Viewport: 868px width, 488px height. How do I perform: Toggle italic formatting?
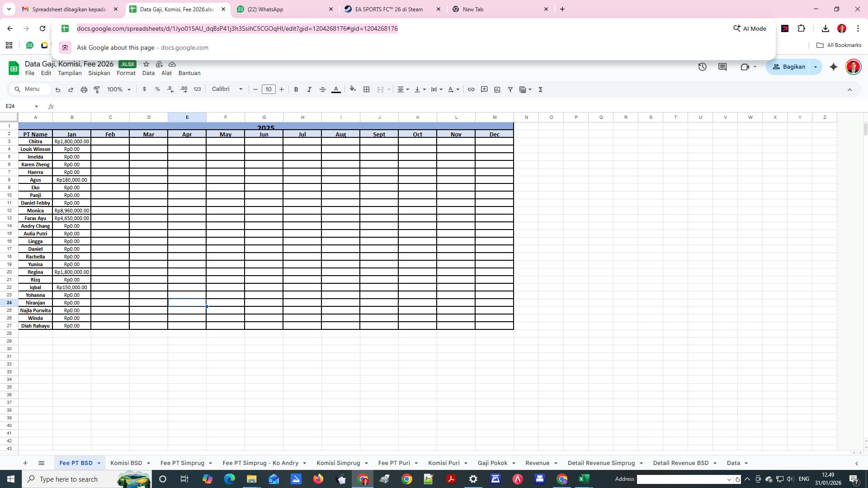(309, 89)
